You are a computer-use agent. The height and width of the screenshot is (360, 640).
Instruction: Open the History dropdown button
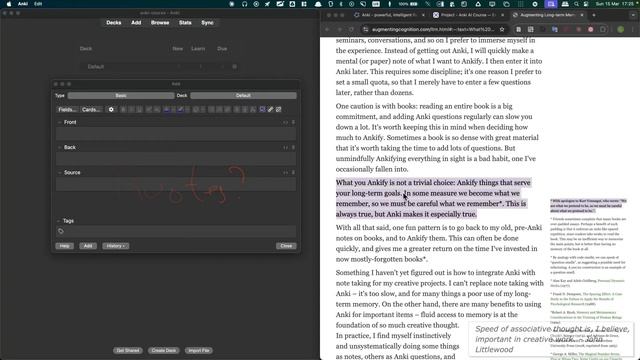(x=116, y=246)
